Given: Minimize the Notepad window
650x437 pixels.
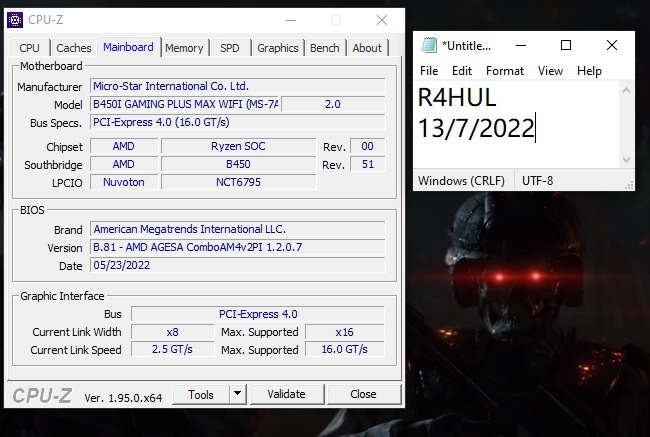Looking at the screenshot, I should click(521, 45).
